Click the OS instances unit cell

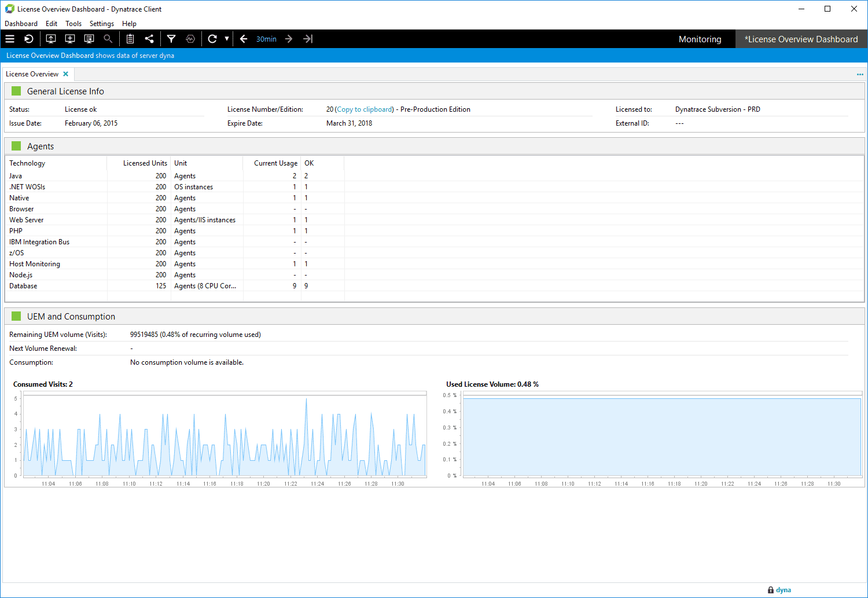pos(193,187)
